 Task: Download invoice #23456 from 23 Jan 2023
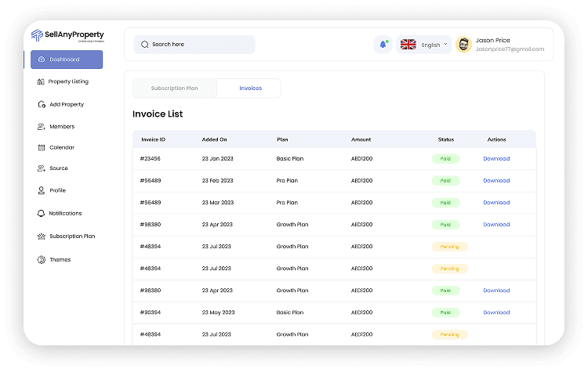pos(496,159)
